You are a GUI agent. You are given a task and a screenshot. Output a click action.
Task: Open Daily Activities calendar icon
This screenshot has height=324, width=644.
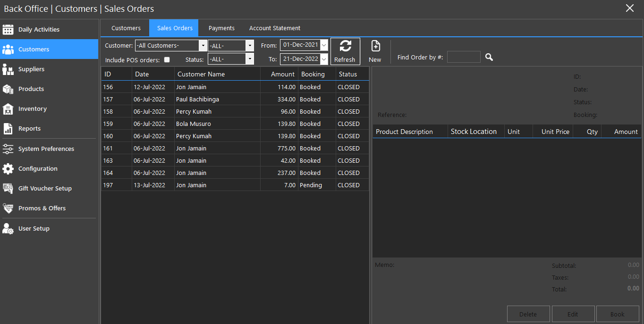click(8, 29)
